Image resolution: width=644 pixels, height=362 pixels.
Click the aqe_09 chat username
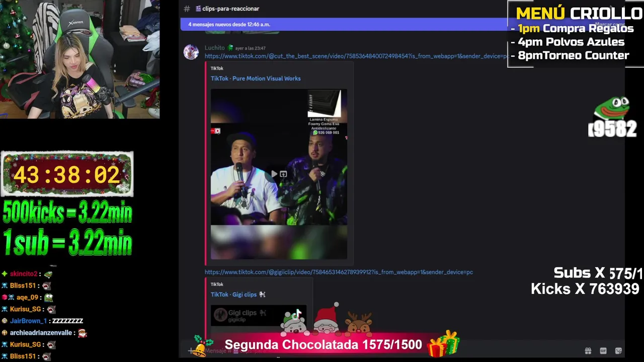(x=27, y=298)
